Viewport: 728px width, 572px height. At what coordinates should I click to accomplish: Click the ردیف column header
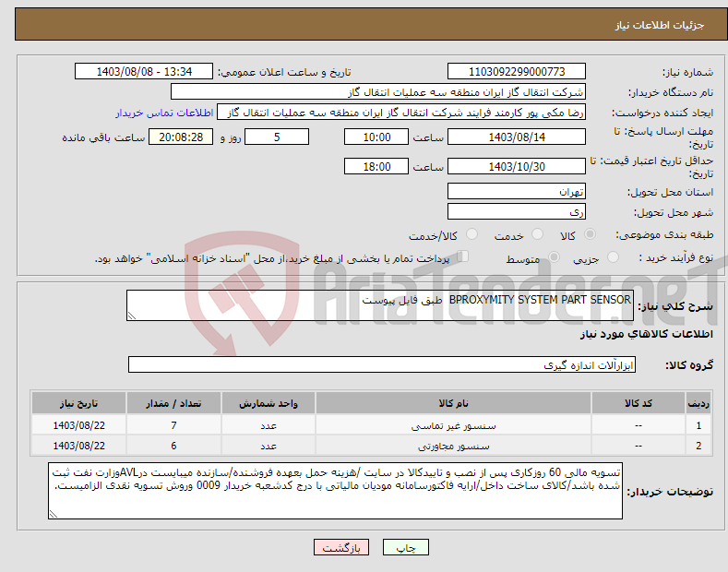[698, 403]
